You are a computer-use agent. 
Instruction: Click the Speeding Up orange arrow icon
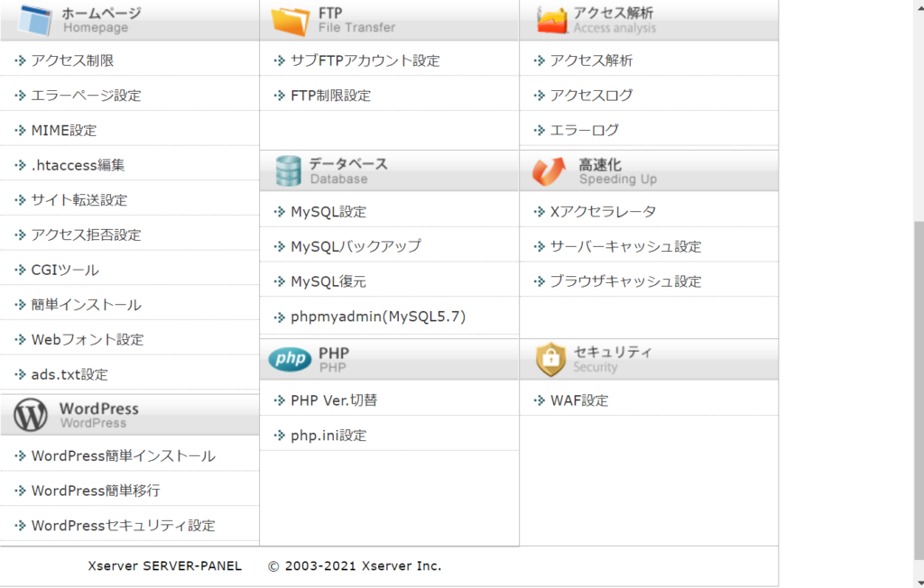click(x=548, y=171)
